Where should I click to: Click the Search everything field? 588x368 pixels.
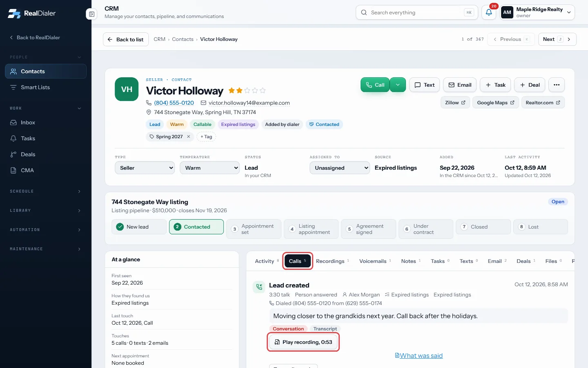(417, 12)
